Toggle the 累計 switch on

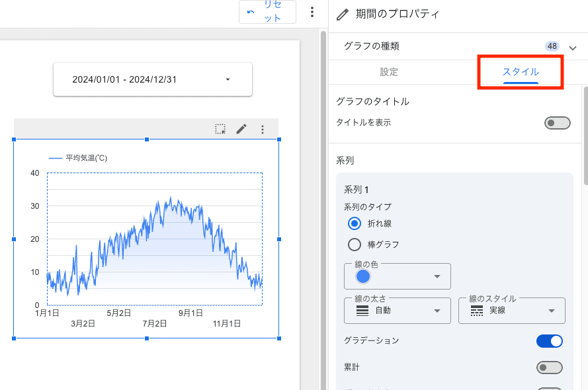coord(549,368)
